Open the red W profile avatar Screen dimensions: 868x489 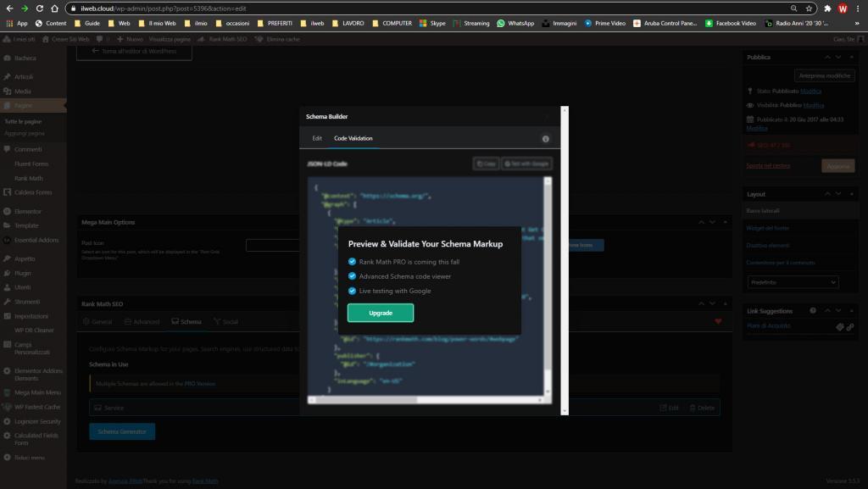tap(843, 8)
